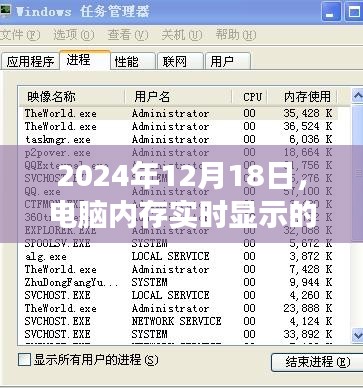Open the 联网 tab

(180, 61)
